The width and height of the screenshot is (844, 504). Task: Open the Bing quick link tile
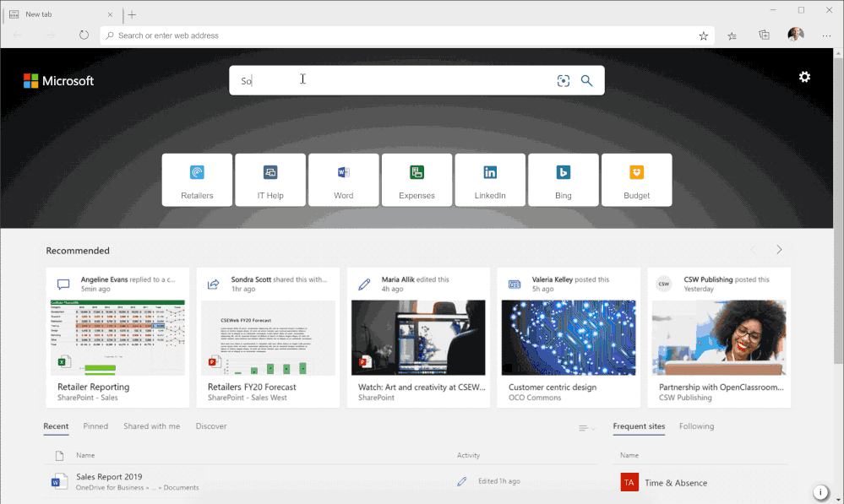pos(563,180)
